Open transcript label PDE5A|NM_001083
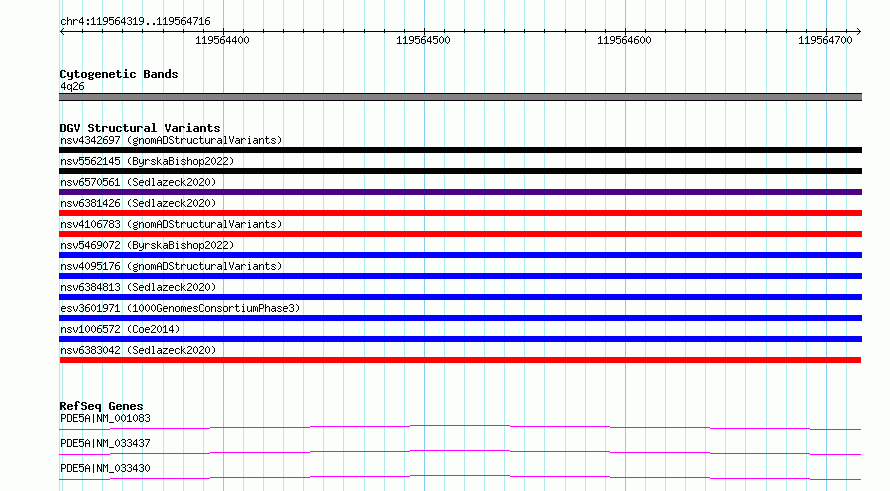Viewport: 890px width, 491px height. point(105,418)
